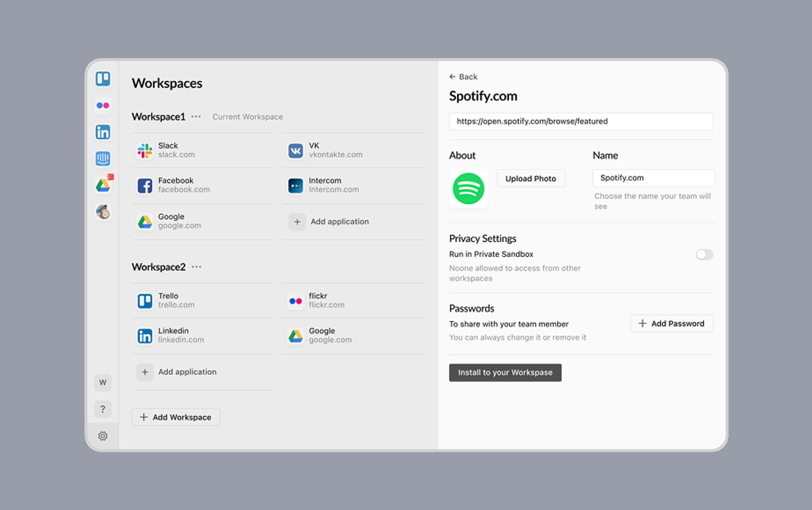The image size is (812, 510).
Task: Select Google app in Workspace1
Action: (x=203, y=222)
